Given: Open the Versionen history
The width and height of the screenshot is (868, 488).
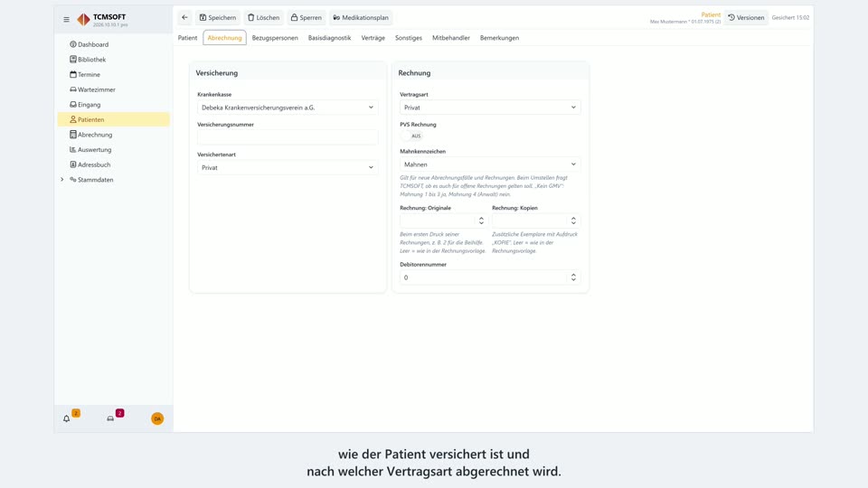Looking at the screenshot, I should coord(746,18).
